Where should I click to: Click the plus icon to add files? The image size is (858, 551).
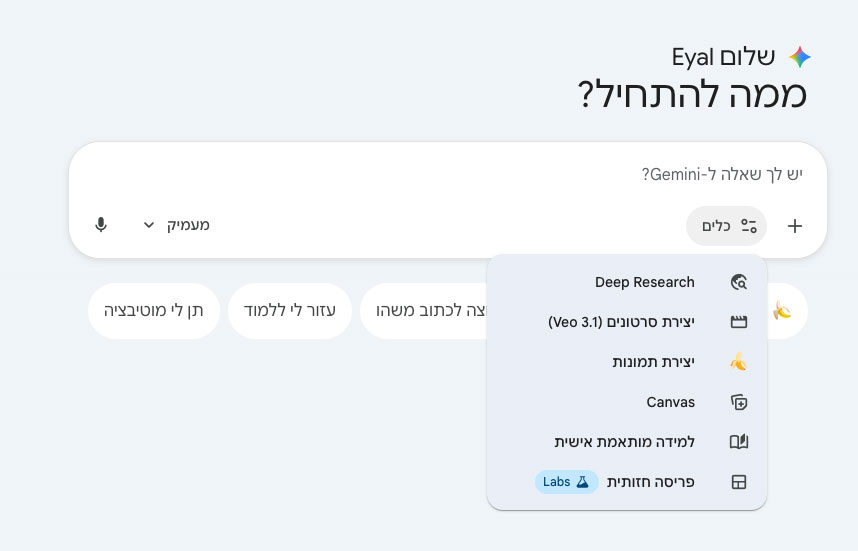(x=795, y=226)
